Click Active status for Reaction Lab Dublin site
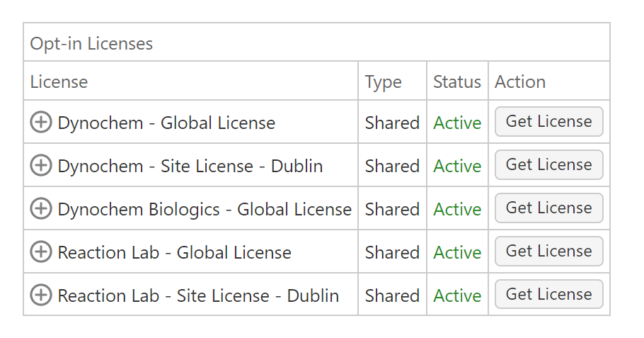 click(457, 295)
